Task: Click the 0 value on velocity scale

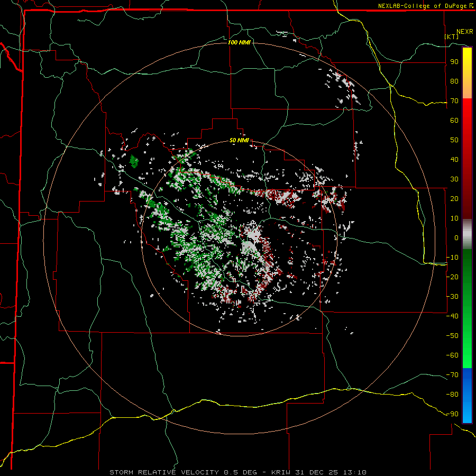Action: (x=456, y=237)
